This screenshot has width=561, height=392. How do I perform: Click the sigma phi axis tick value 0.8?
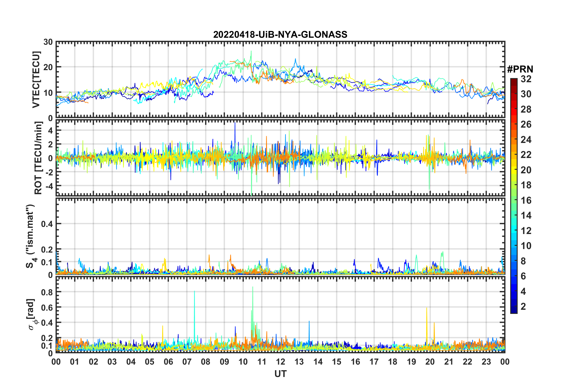pos(47,292)
